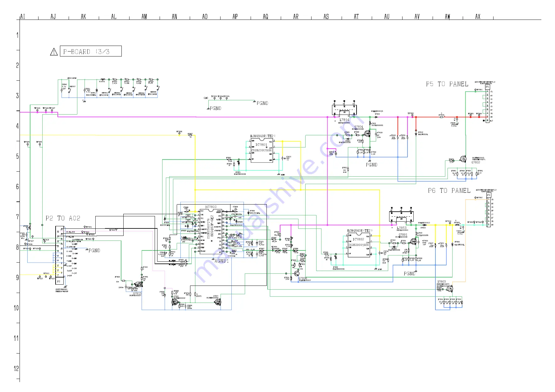This screenshot has height=392, width=555.
Task: Click the 'Q7806' reference label
Action: 303,278
